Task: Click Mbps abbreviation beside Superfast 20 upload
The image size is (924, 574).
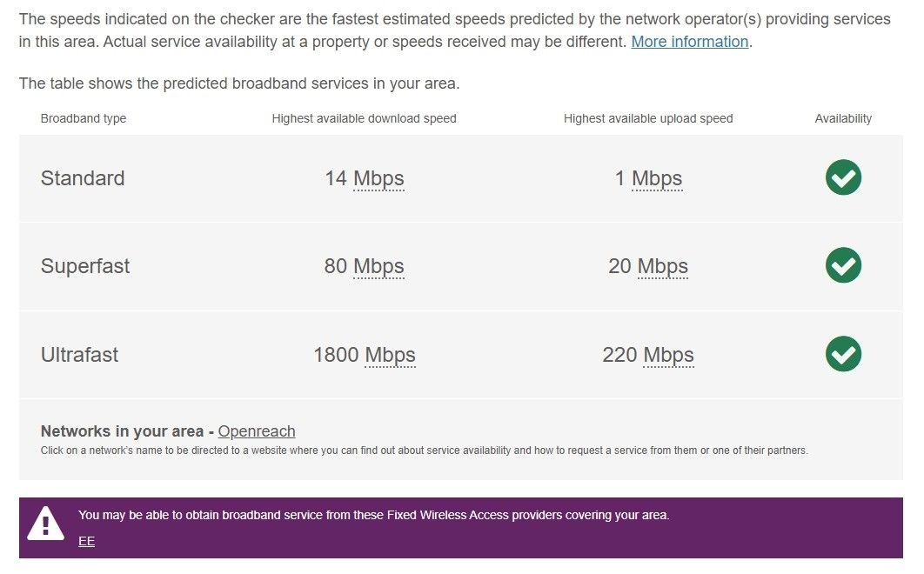Action: 663,266
